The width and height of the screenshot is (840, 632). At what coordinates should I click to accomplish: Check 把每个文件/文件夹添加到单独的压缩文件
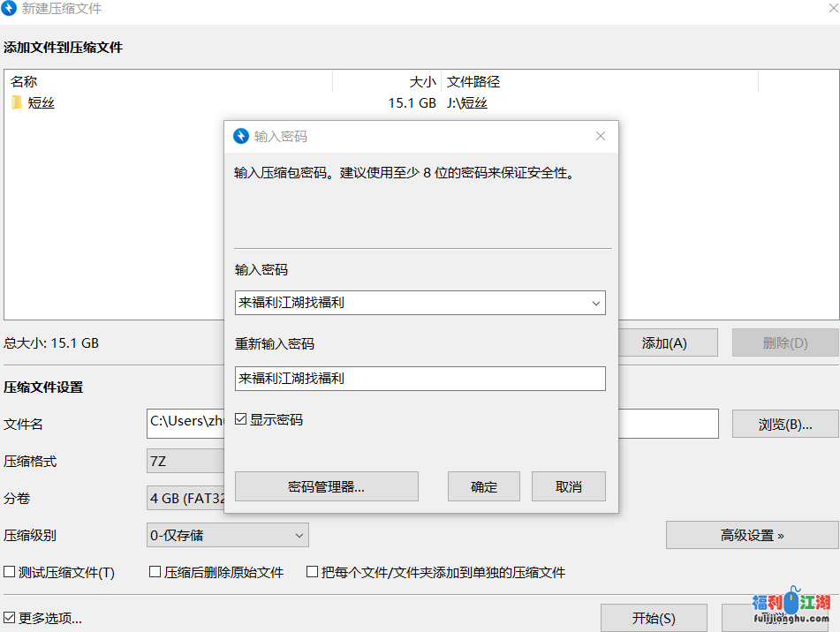[x=312, y=572]
